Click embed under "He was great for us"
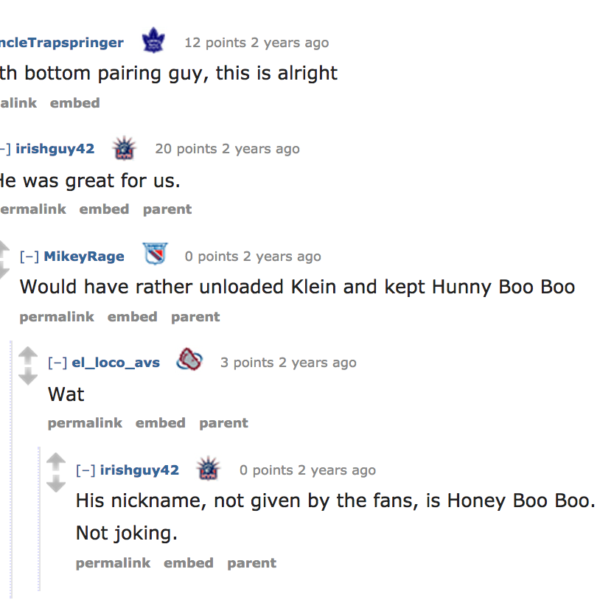Viewport: 600px width, 600px height. coord(104,209)
